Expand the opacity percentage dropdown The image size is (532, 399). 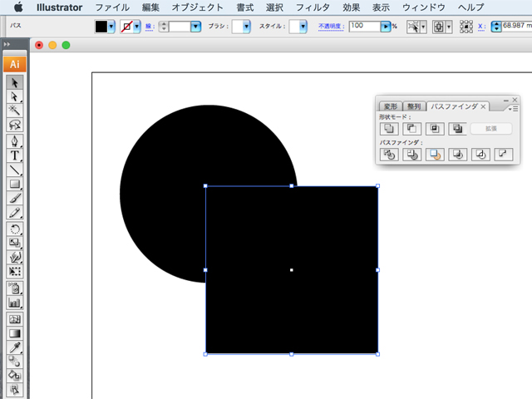(x=386, y=27)
